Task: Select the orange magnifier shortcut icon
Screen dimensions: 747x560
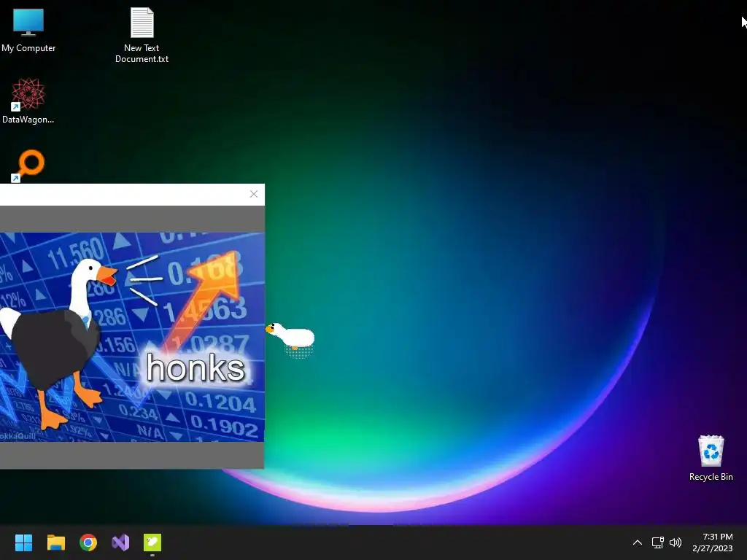Action: coord(28,166)
